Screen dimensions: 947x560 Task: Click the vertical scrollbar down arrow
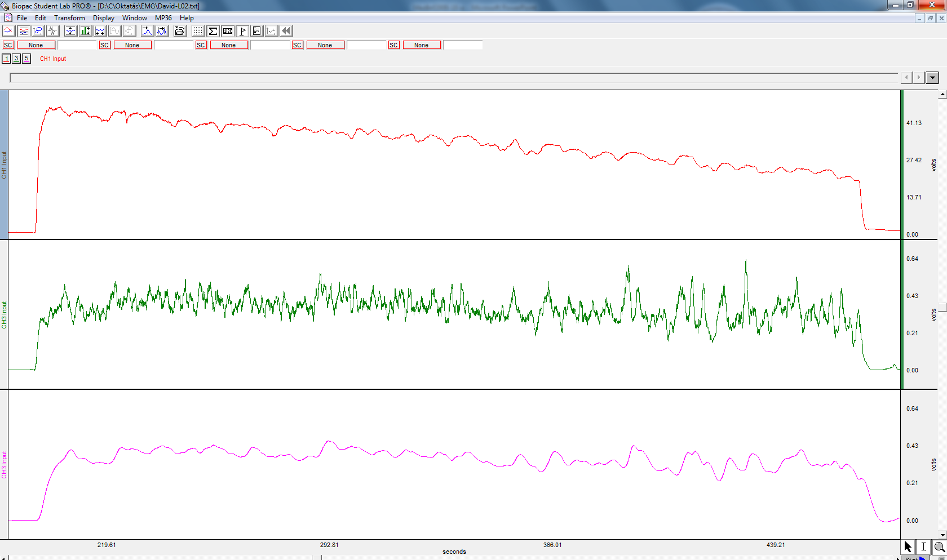pos(942,535)
